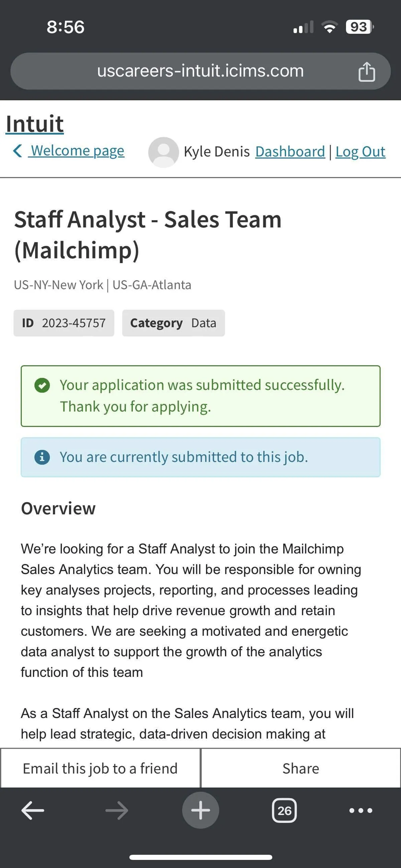Tap the Category Data tag
Viewport: 401px width, 868px height.
[173, 323]
